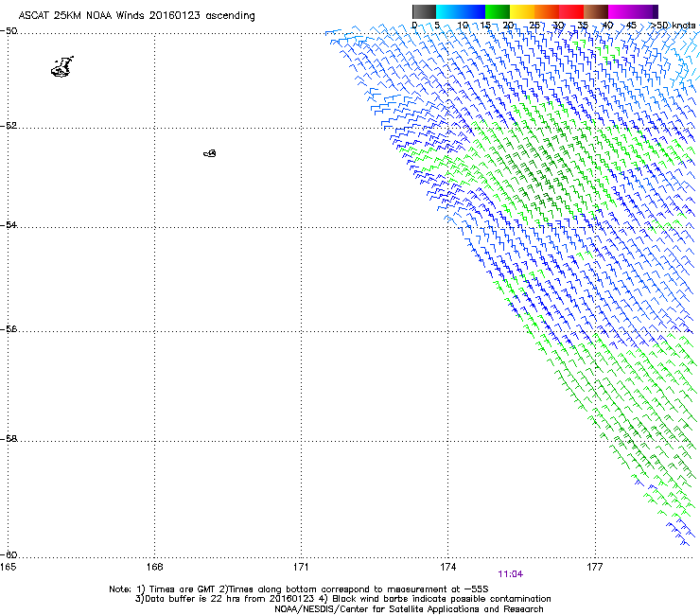Click the '>50 knots' legend label
Image resolution: width=700 pixels, height=615 pixels.
(673, 26)
